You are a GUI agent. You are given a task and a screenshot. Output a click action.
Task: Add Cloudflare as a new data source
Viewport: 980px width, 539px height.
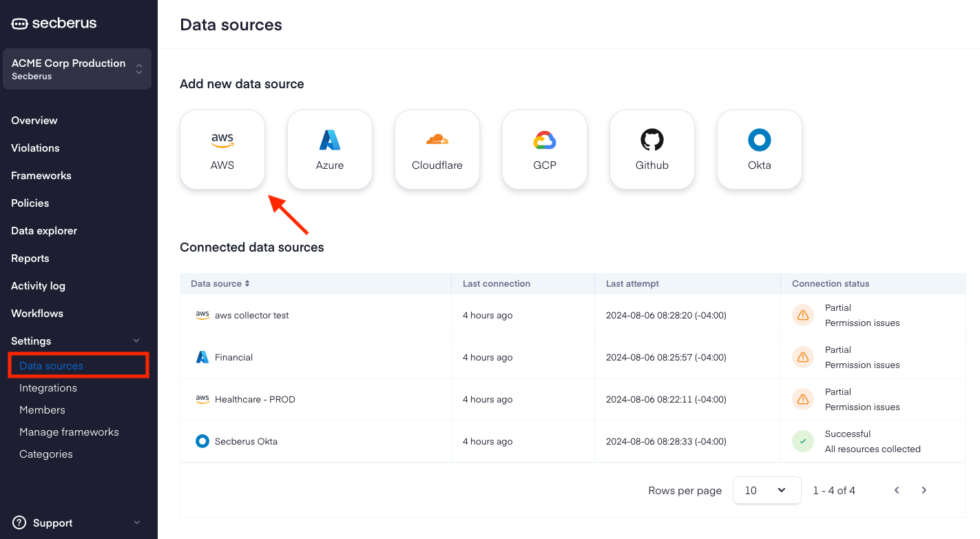point(437,150)
